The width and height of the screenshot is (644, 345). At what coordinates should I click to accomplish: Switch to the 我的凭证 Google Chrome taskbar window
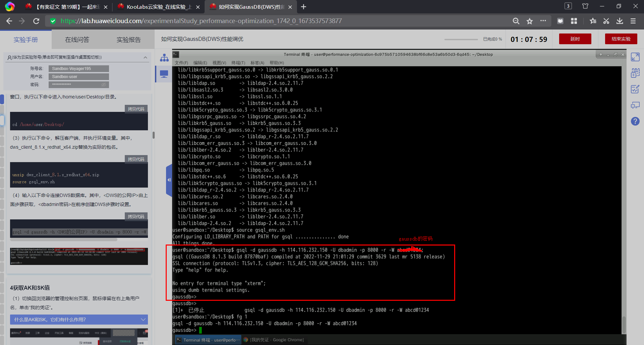(273, 340)
